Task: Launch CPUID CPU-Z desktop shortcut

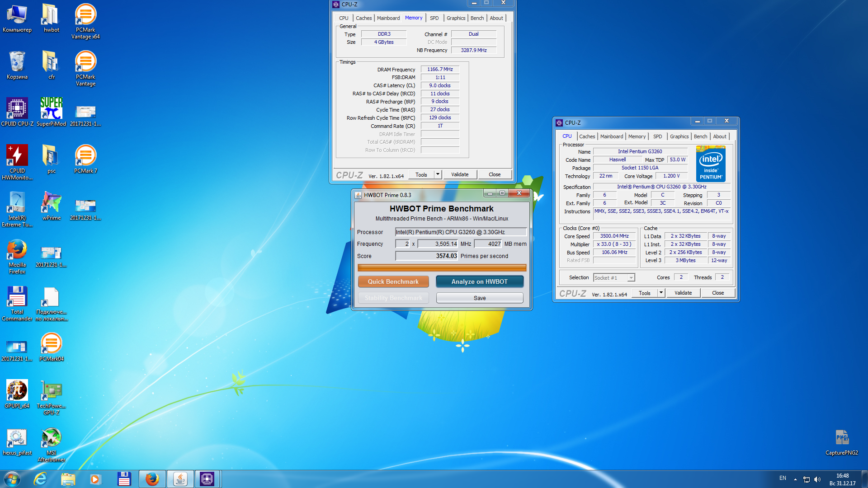Action: (x=17, y=113)
